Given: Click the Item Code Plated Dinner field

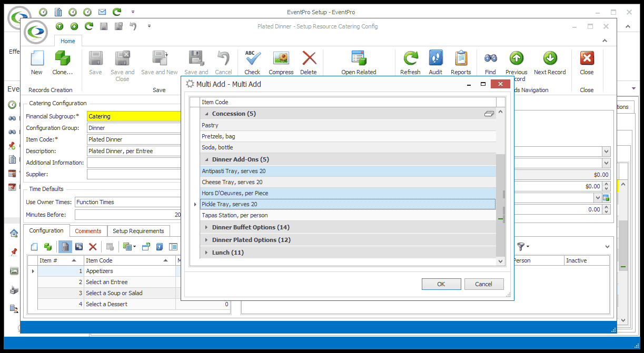Looking at the screenshot, I should pos(134,139).
